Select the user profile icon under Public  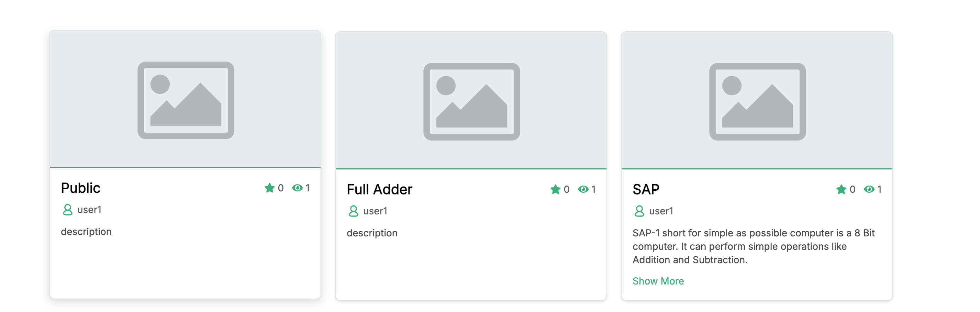(67, 210)
